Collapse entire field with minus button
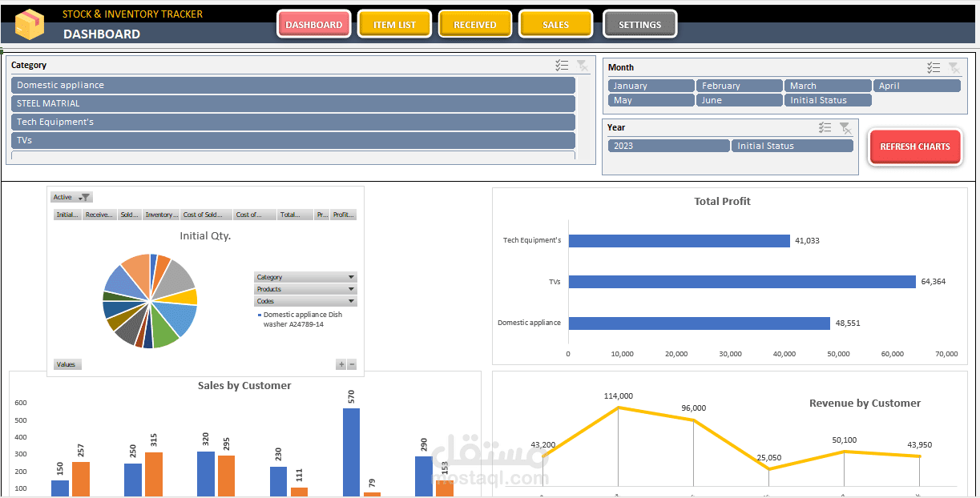The width and height of the screenshot is (980, 498). pyautogui.click(x=352, y=364)
